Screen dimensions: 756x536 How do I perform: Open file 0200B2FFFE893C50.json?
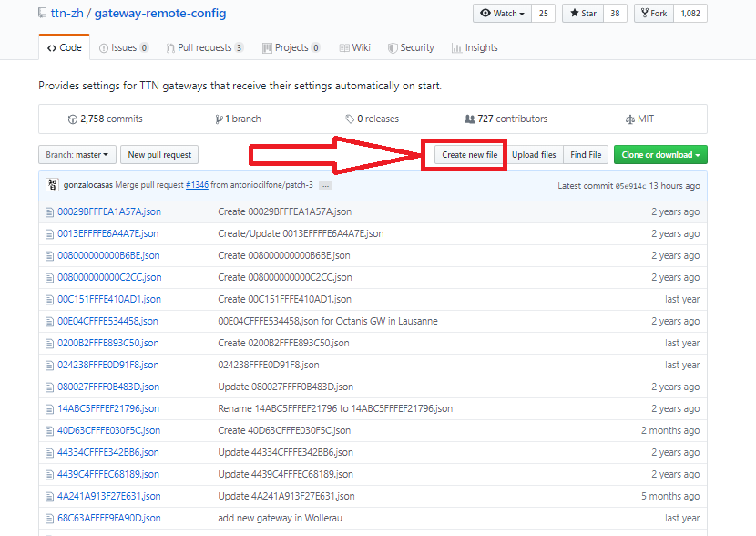(108, 343)
